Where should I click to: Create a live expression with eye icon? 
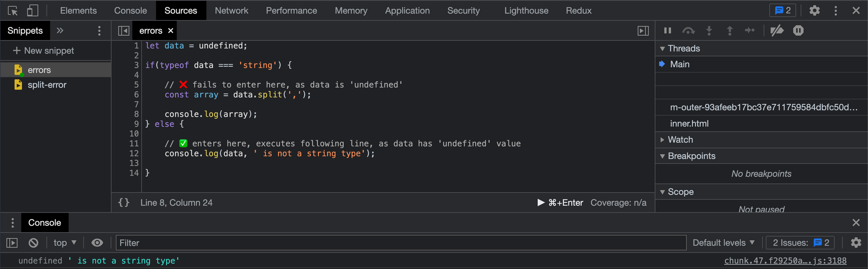[97, 243]
